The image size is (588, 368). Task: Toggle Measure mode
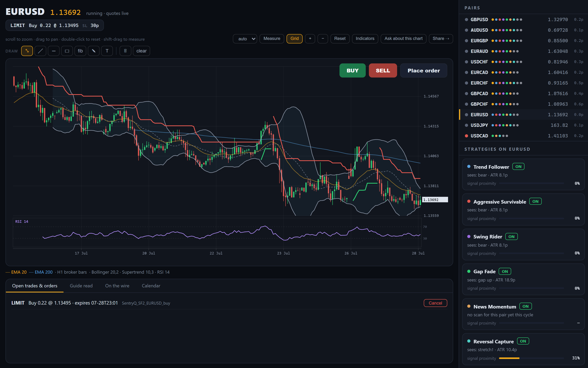(x=272, y=38)
